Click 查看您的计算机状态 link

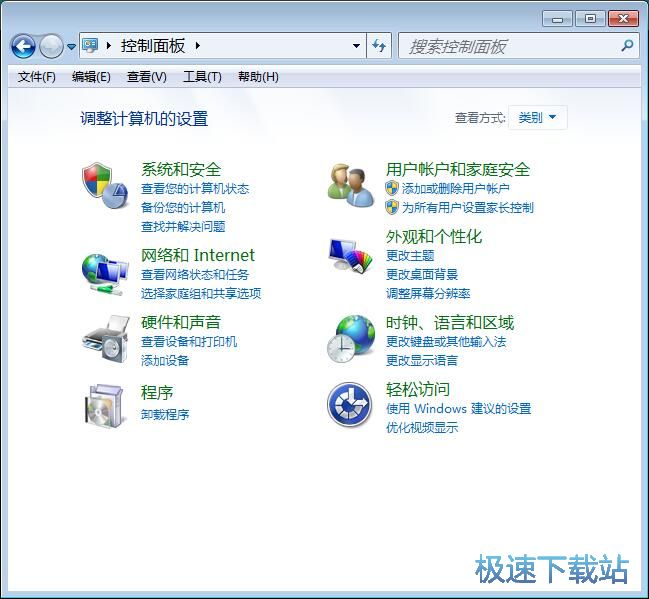click(195, 189)
